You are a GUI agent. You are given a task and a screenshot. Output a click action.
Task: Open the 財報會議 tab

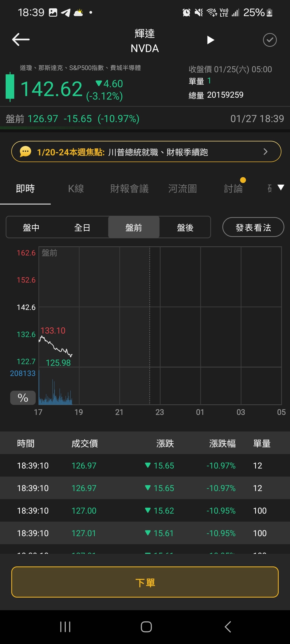click(x=129, y=189)
